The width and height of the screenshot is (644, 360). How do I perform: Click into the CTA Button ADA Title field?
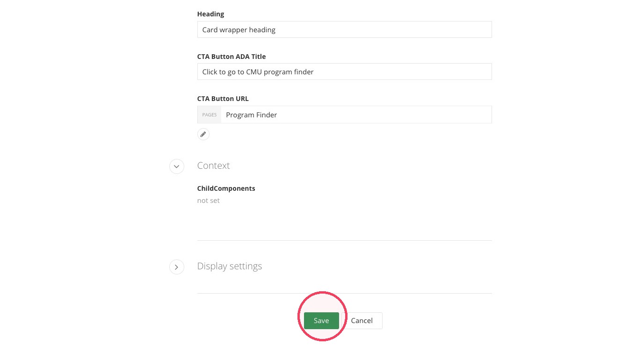pyautogui.click(x=344, y=72)
